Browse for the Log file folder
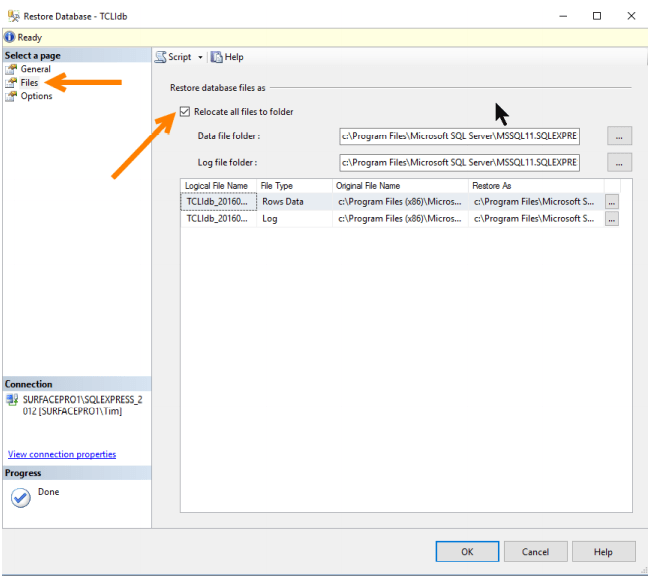This screenshot has width=654, height=578. coord(619,162)
